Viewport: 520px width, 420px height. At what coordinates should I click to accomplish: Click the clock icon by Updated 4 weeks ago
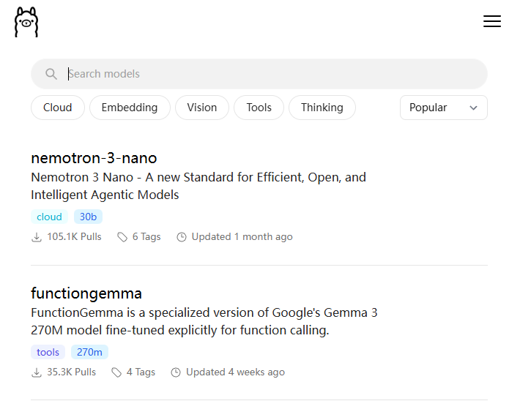pyautogui.click(x=176, y=372)
